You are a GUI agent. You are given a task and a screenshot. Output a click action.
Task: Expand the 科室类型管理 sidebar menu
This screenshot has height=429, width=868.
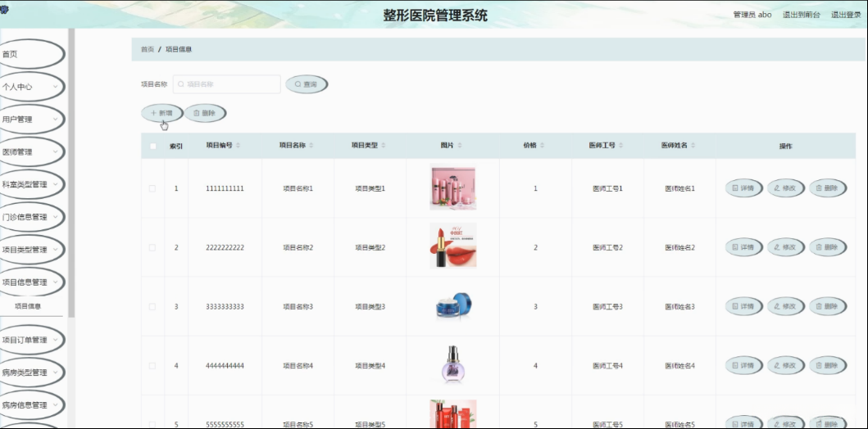click(30, 185)
